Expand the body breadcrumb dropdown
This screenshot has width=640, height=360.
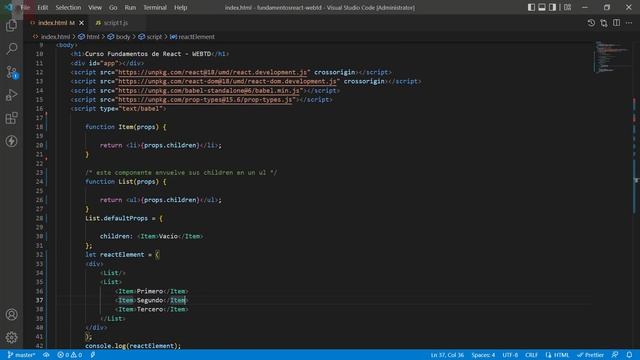point(119,37)
